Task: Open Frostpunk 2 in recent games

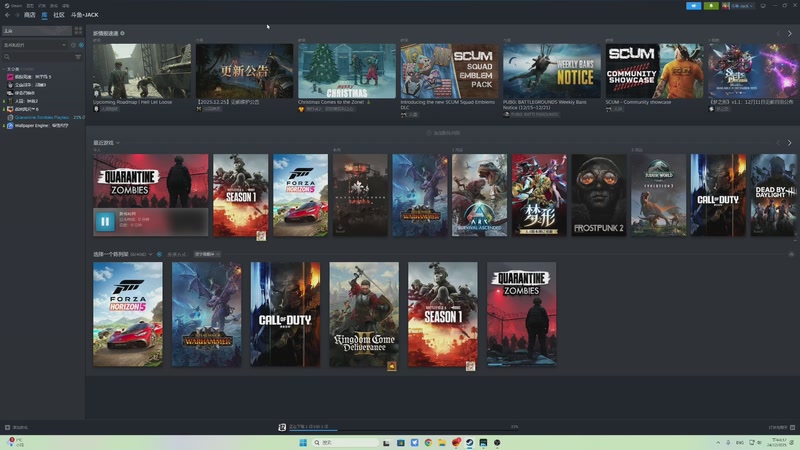Action: click(599, 195)
